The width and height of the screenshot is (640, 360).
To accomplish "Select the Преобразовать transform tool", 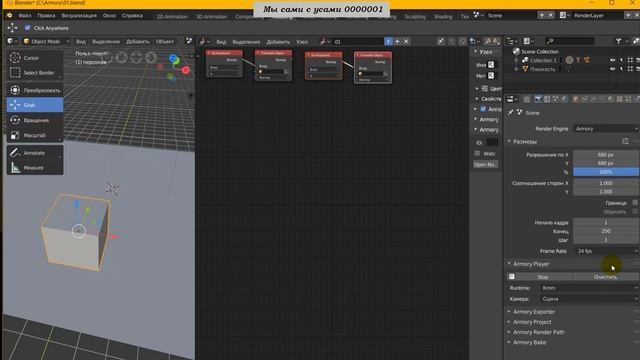I will coord(35,90).
